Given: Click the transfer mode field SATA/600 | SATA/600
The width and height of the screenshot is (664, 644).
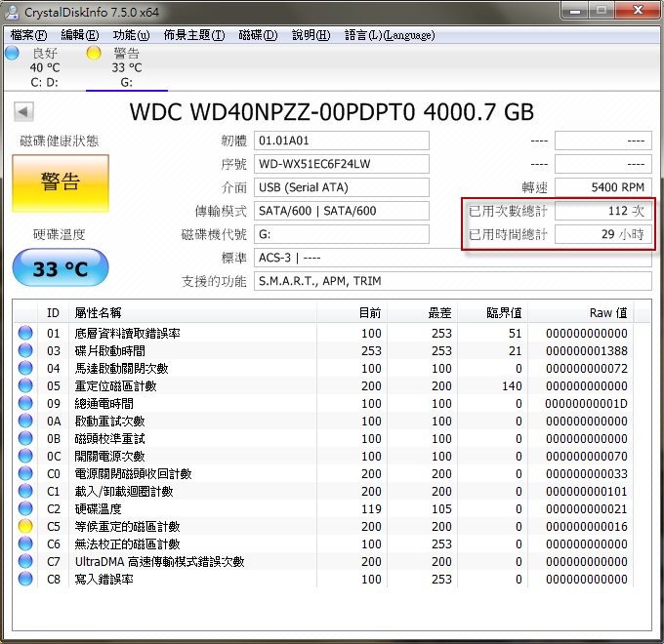Looking at the screenshot, I should [x=342, y=211].
